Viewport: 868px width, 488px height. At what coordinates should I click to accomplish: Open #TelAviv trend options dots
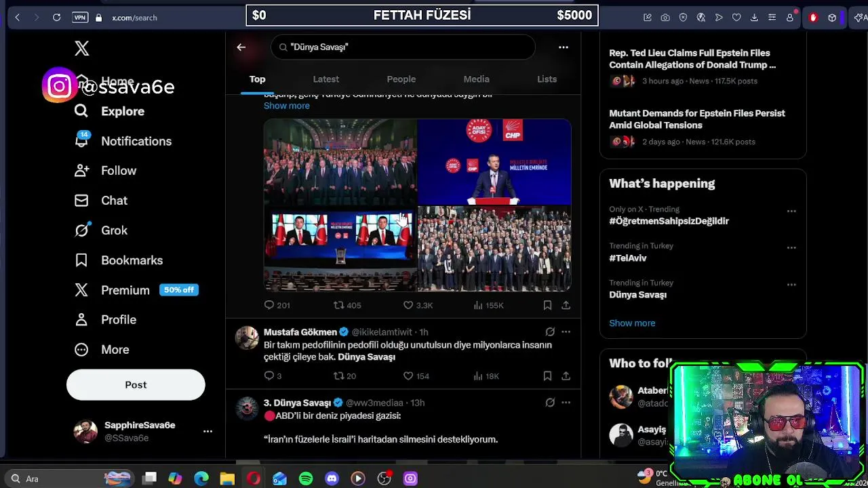point(791,248)
